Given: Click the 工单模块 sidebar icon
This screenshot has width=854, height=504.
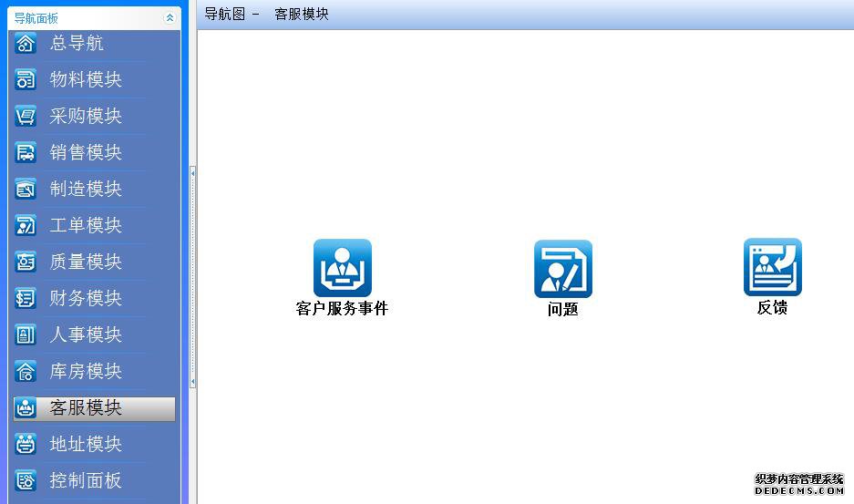Looking at the screenshot, I should point(25,226).
